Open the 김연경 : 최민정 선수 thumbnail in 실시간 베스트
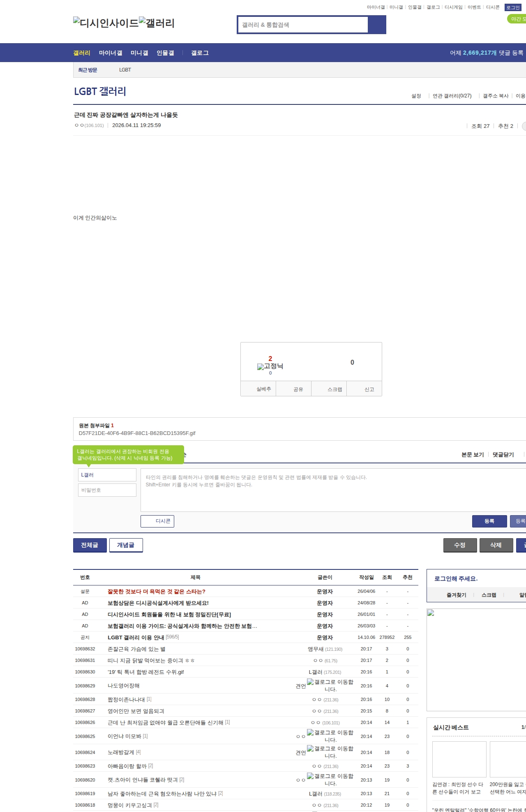Image resolution: width=526 pixels, height=812 pixels. tap(459, 759)
